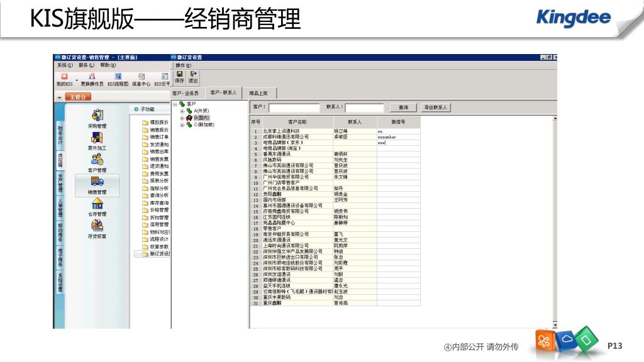
Task: Switch to the 客户-联系人 tab
Action: tap(223, 93)
